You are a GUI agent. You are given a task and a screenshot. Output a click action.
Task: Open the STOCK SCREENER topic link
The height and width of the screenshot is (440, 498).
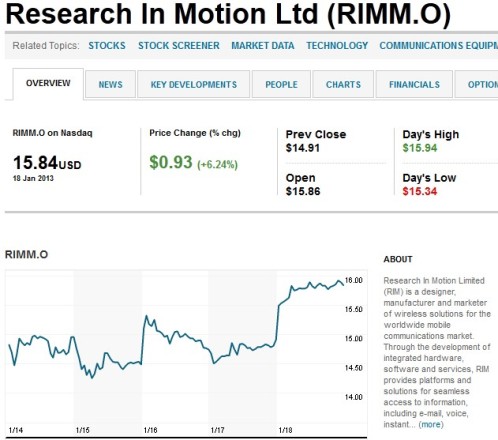(179, 45)
